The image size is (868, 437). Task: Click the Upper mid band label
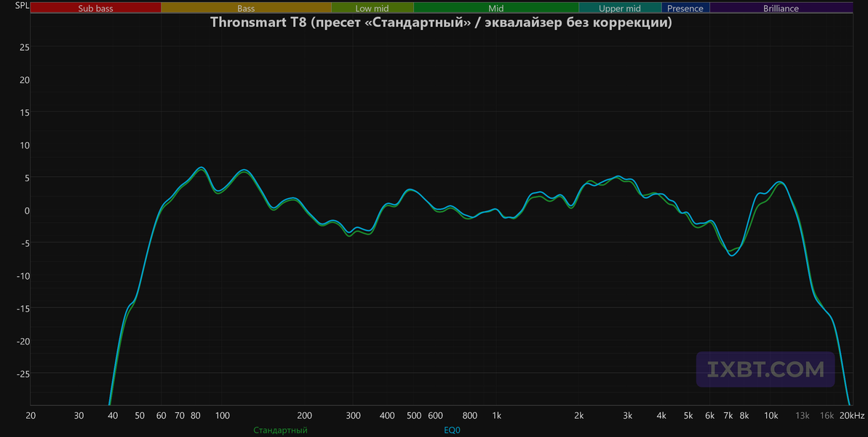point(619,8)
